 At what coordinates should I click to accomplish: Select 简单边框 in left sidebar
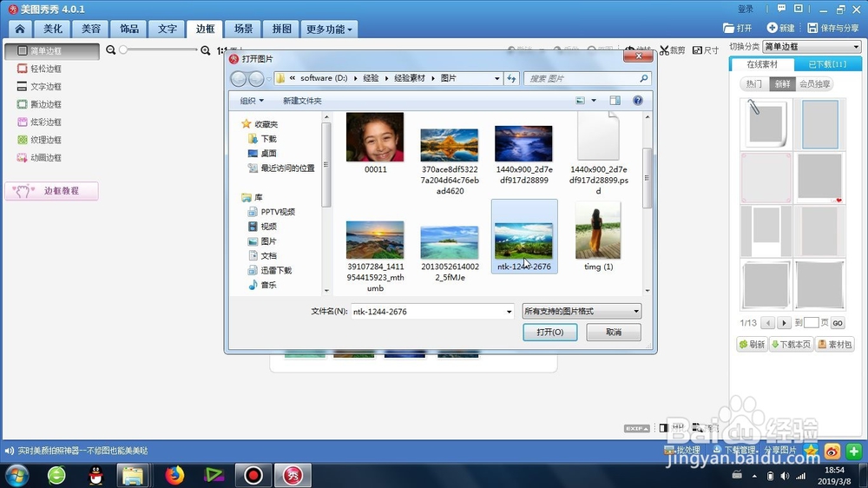pos(52,51)
